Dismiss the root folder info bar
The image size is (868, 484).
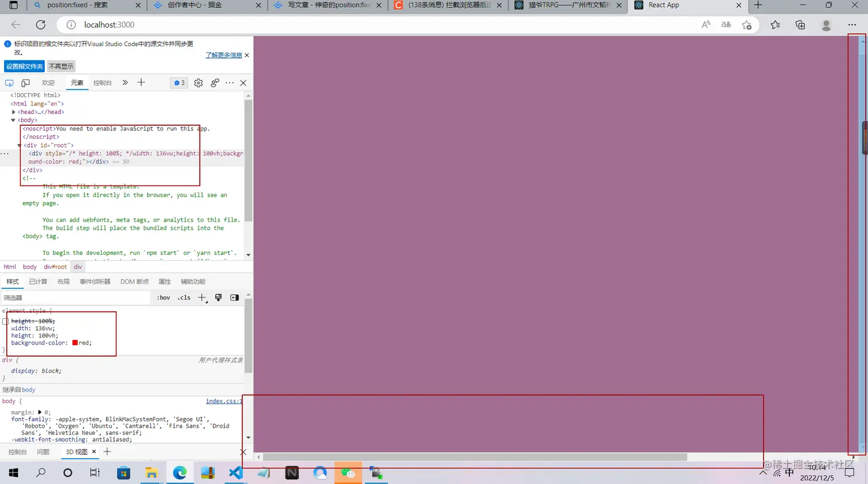click(x=247, y=55)
